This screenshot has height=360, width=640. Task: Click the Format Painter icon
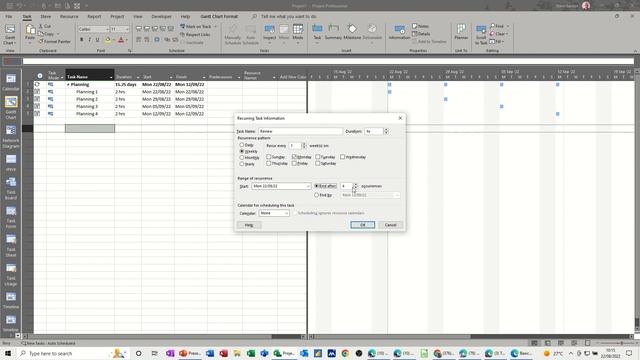(x=54, y=41)
